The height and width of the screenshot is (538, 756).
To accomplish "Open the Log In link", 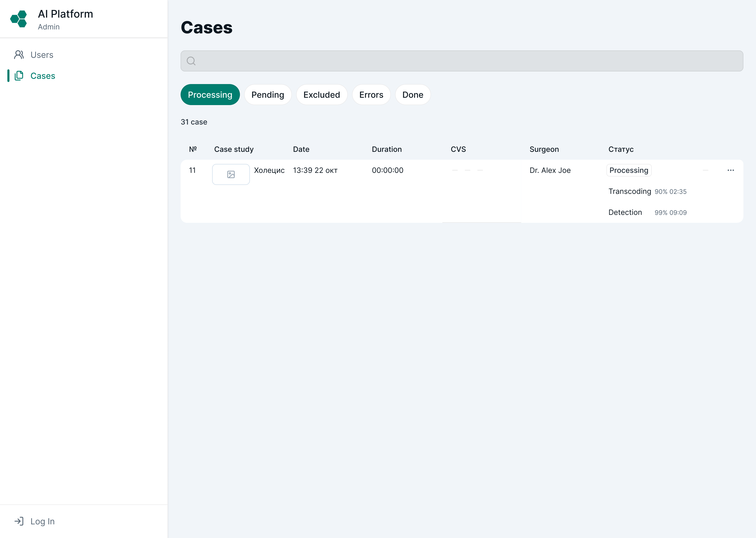I will 42,521.
